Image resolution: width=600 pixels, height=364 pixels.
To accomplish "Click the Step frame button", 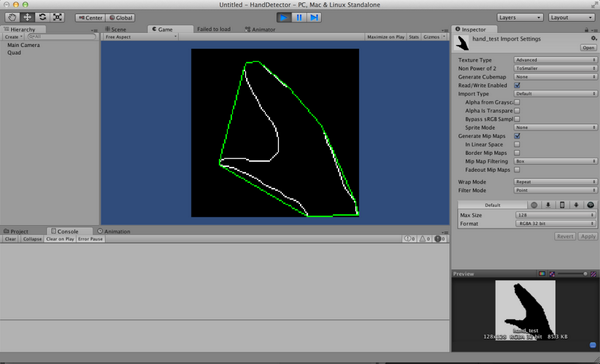I will (314, 17).
